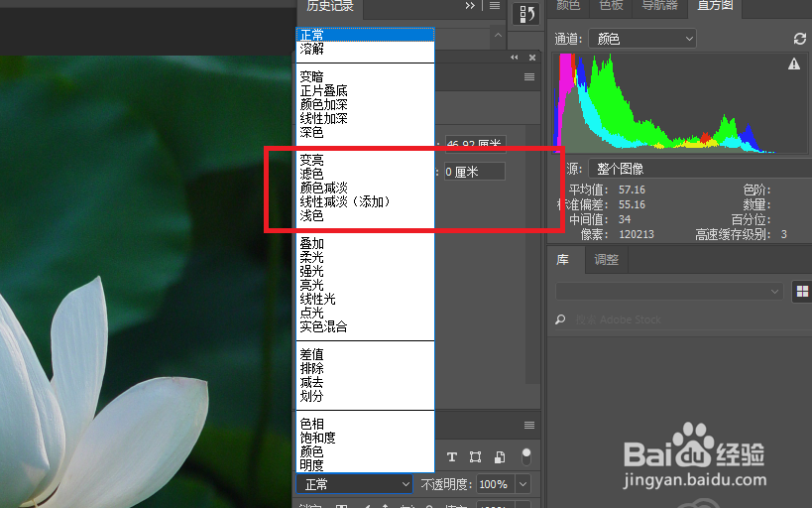Choose 柔光 blend mode

click(x=365, y=257)
